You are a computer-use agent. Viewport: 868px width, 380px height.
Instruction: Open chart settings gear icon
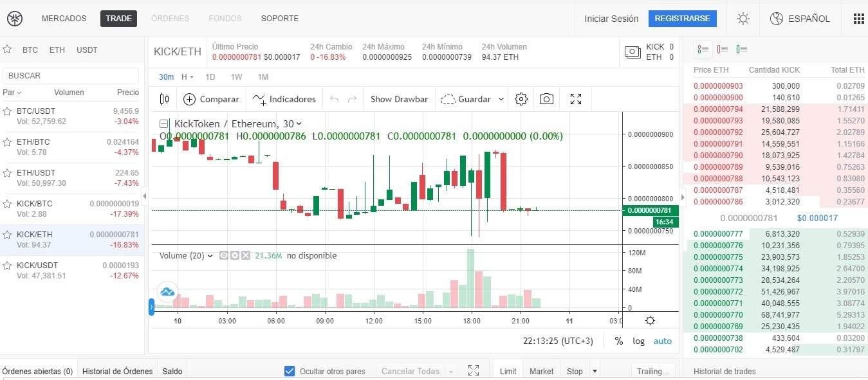(521, 99)
